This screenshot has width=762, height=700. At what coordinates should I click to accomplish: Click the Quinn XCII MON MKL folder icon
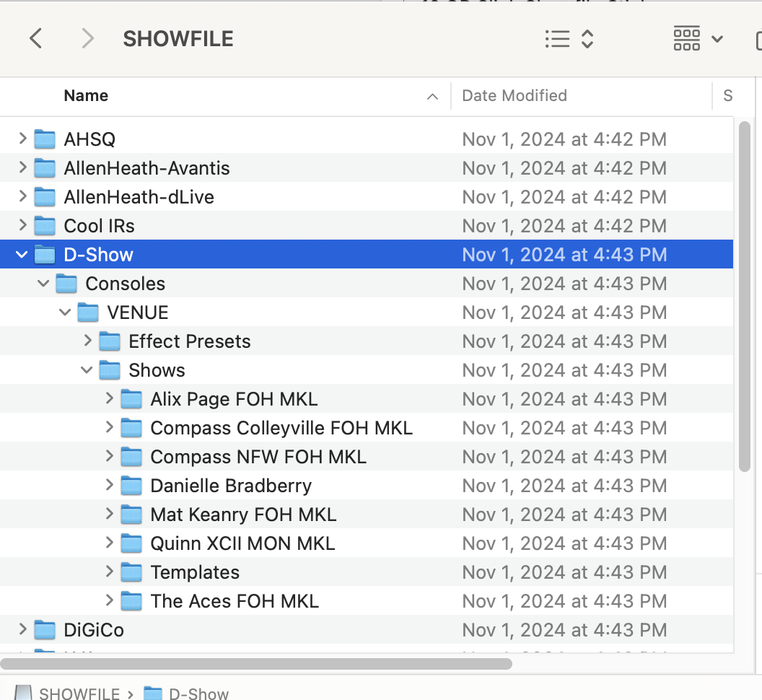point(131,543)
